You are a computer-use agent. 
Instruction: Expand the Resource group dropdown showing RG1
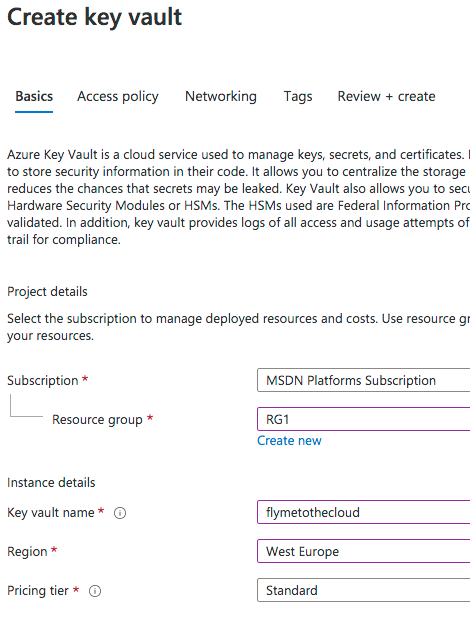363,419
